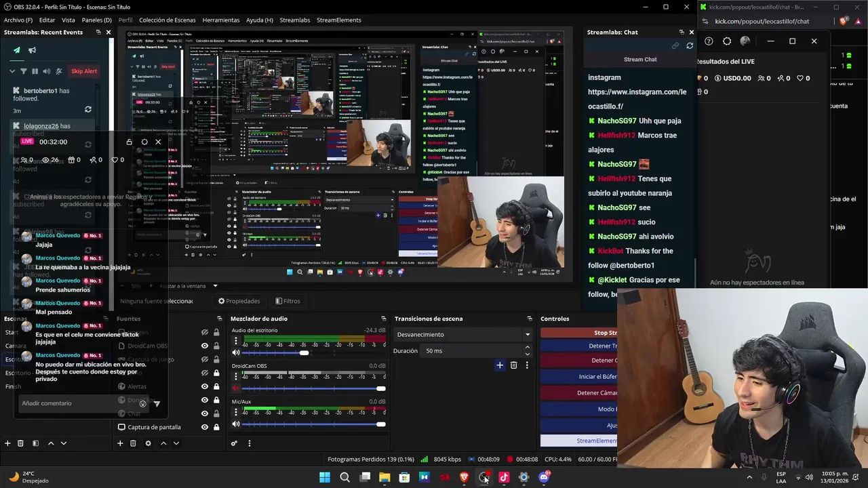Open Audio del escritorio options three-dot menu

[x=236, y=341]
